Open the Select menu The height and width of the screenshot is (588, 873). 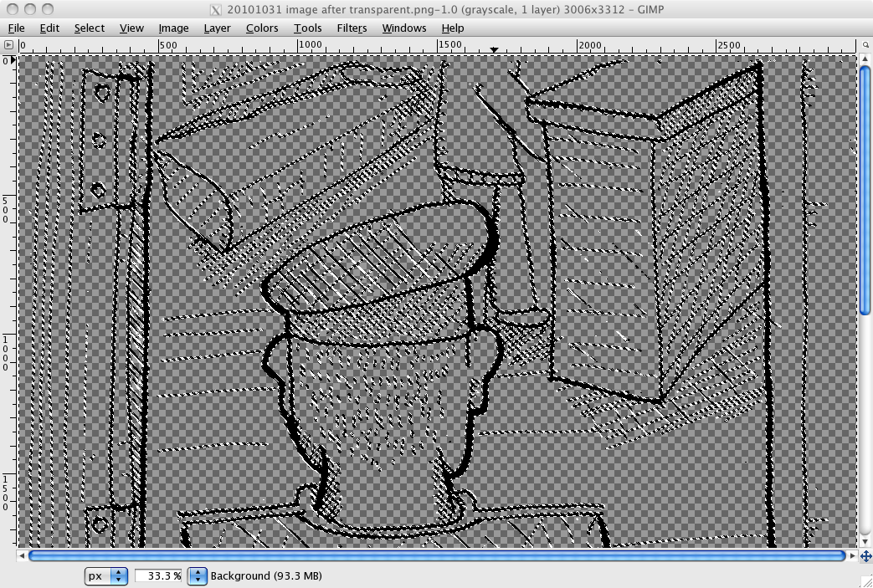click(89, 28)
